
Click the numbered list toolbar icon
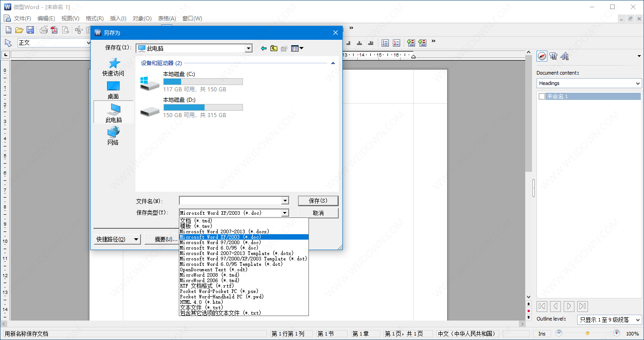coord(397,42)
